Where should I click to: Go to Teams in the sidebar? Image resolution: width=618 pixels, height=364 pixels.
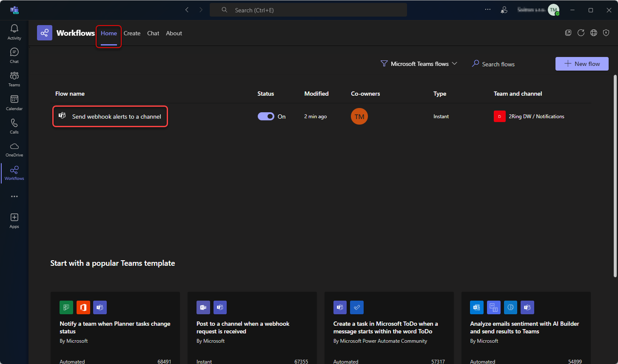point(14,79)
